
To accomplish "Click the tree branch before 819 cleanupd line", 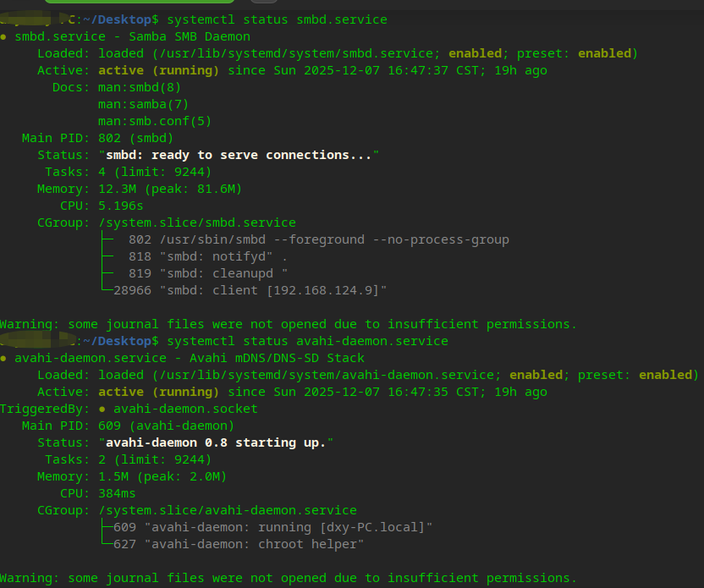I will [107, 274].
